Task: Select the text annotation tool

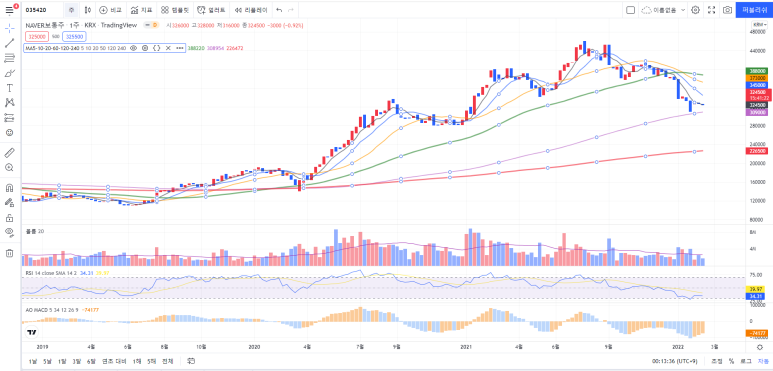Action: [9, 88]
